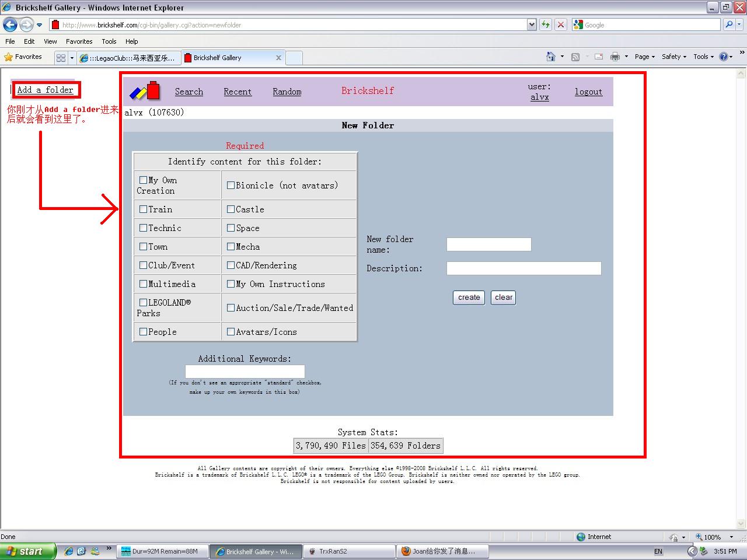Open the recent pages dropdown arrow
The width and height of the screenshot is (747, 560).
click(x=39, y=25)
